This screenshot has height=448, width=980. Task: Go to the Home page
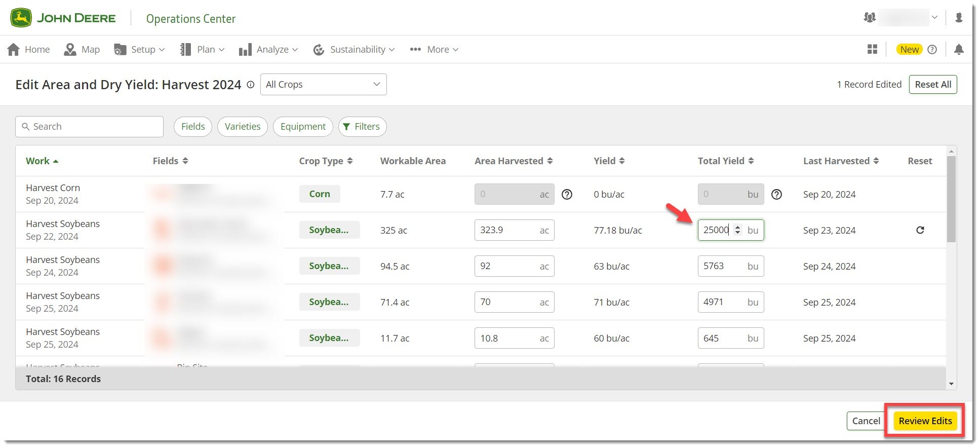click(x=29, y=49)
